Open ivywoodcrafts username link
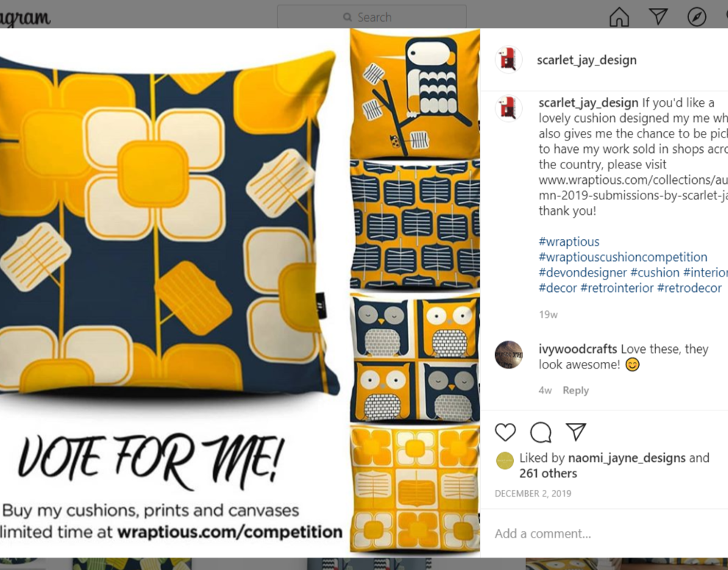728x570 pixels. click(577, 349)
